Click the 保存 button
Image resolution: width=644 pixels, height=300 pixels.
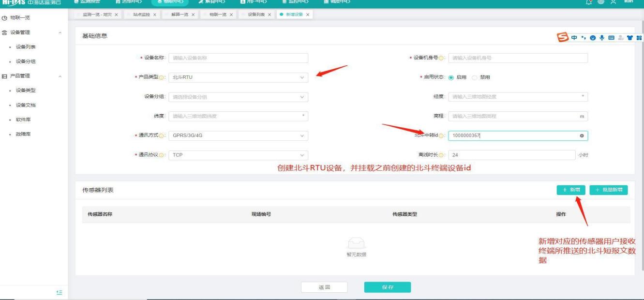(387, 287)
